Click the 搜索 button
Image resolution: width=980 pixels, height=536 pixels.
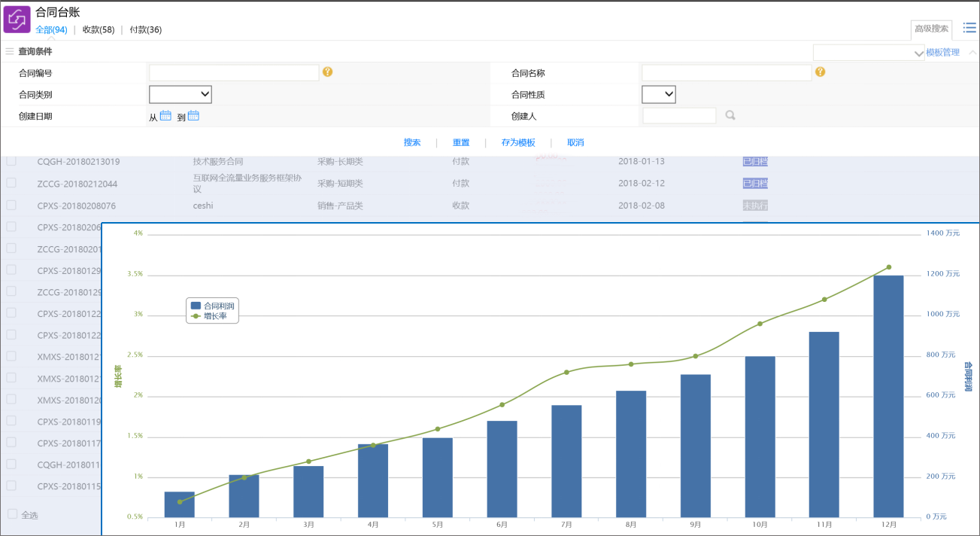(412, 142)
